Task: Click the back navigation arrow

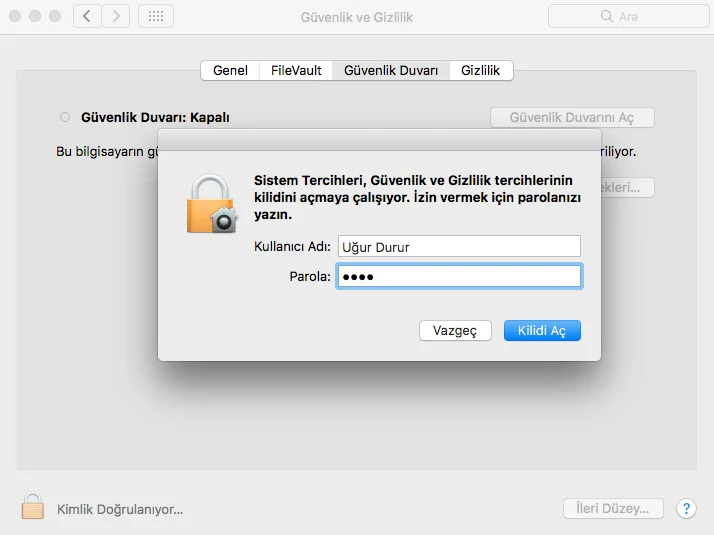Action: pyautogui.click(x=87, y=16)
